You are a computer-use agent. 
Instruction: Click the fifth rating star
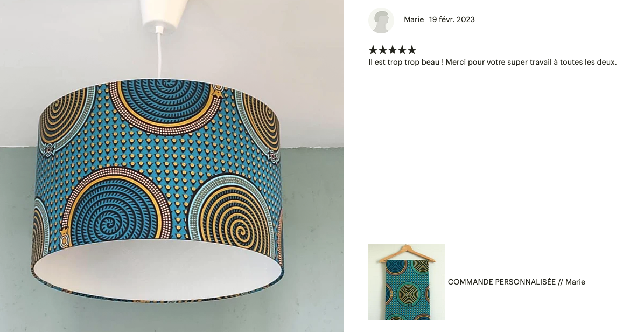tap(411, 50)
